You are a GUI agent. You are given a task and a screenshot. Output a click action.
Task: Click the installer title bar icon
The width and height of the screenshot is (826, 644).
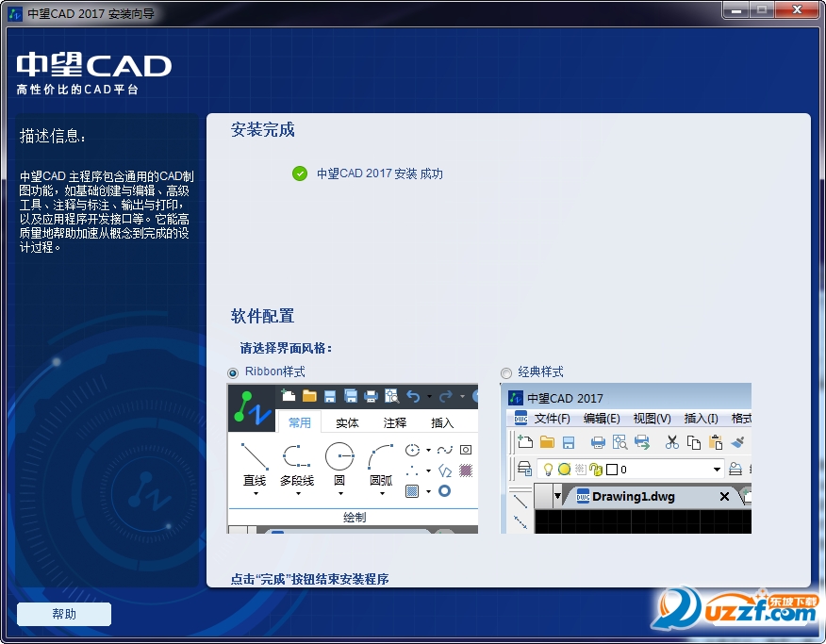click(16, 14)
